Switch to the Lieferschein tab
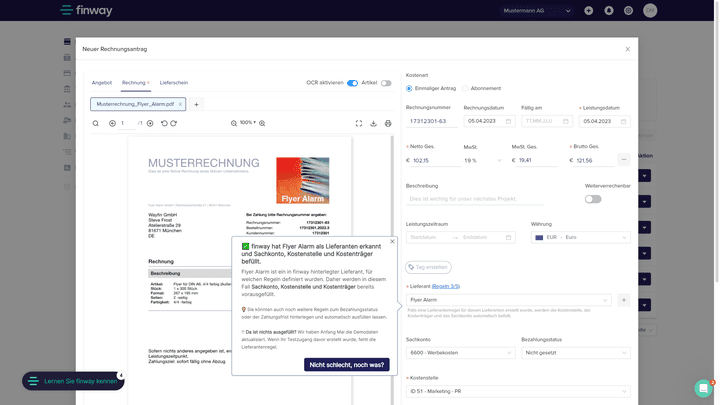 point(174,83)
